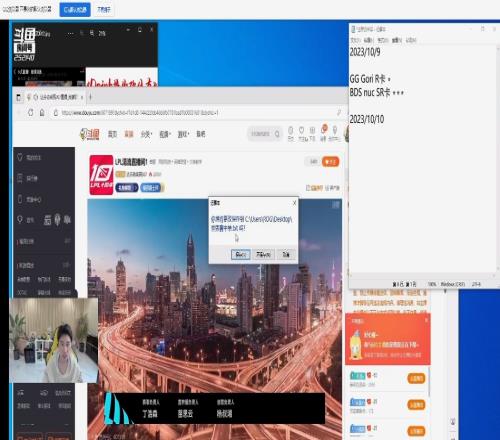Image resolution: width=500 pixels, height=440 pixels.
Task: Click the magnifier icon in Douyu search box
Action: pyautogui.click(x=277, y=134)
